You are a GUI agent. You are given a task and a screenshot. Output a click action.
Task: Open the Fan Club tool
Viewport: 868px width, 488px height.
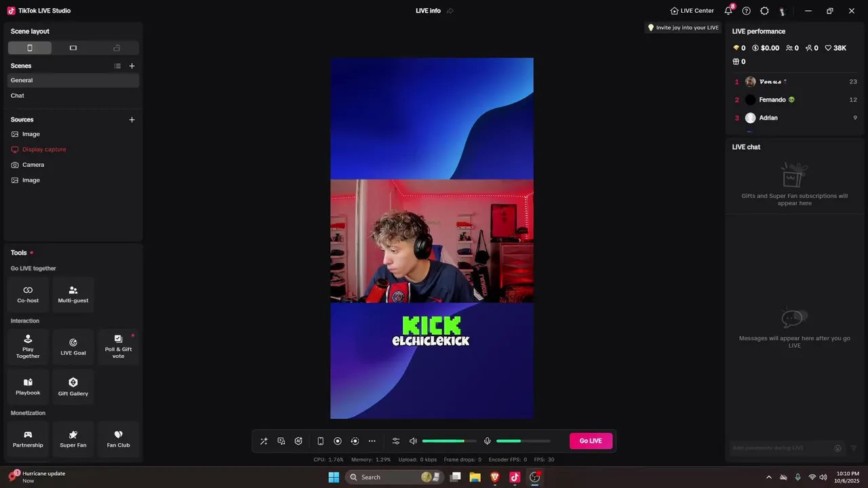pyautogui.click(x=118, y=439)
